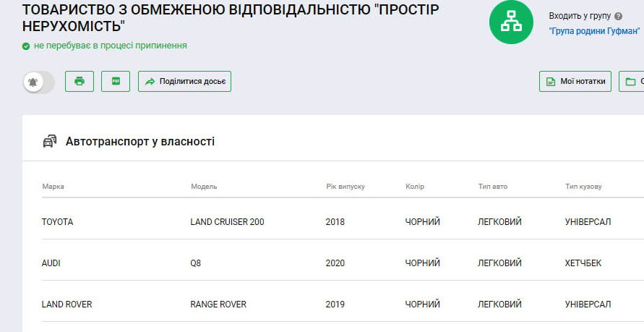644x332 pixels.
Task: Open Мої нотатки notes
Action: pos(575,82)
